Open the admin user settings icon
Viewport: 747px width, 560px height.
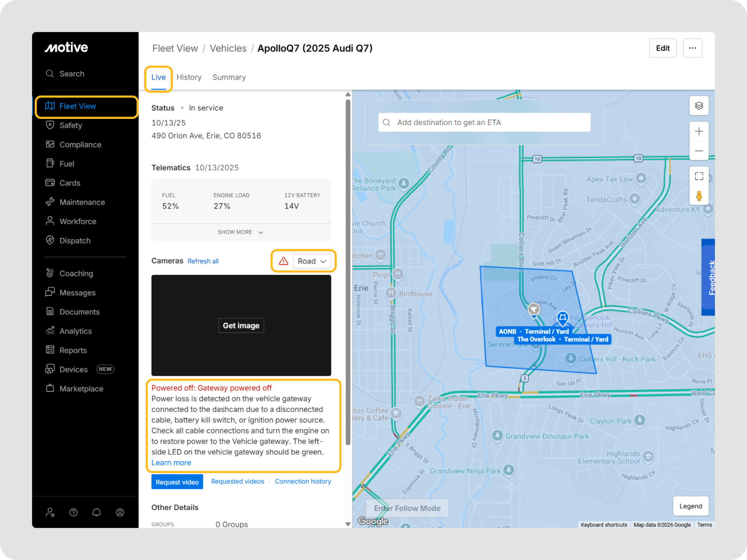pyautogui.click(x=50, y=512)
